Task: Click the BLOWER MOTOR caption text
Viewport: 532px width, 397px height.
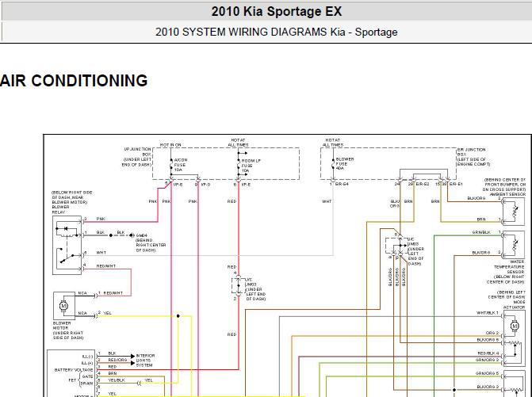Action: click(x=68, y=330)
